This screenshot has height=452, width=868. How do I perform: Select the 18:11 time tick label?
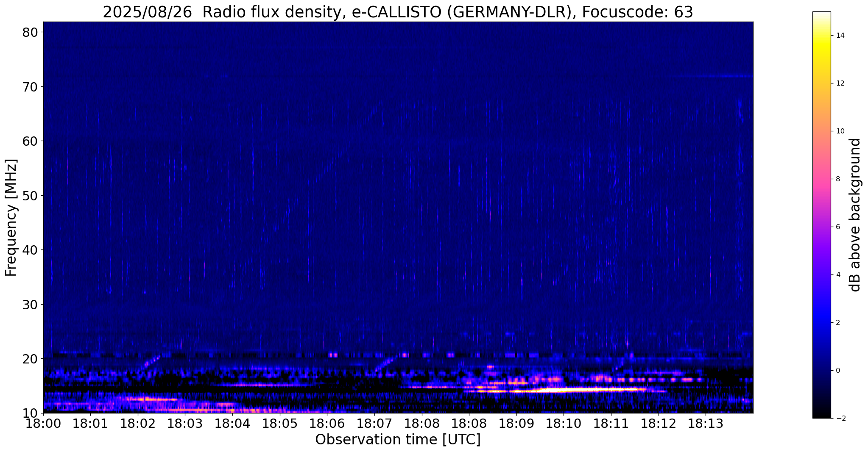point(611,423)
